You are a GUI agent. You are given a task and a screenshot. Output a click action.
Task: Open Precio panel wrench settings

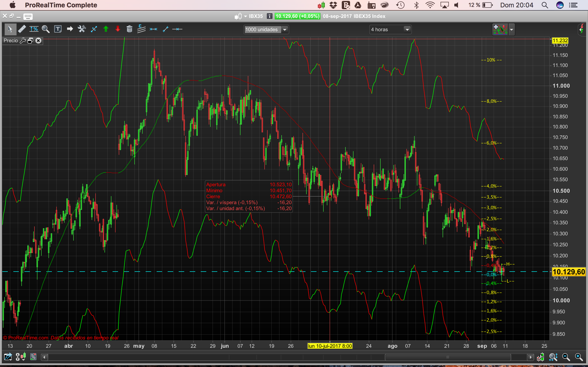[23, 41]
